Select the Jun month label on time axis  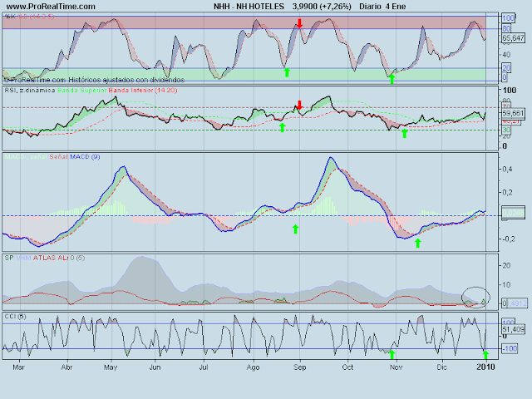point(155,367)
